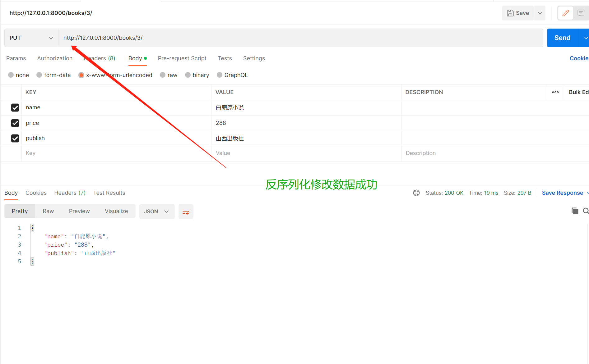Switch to the response Headers (7) tab
Viewport: 589px width, 364px height.
[70, 193]
